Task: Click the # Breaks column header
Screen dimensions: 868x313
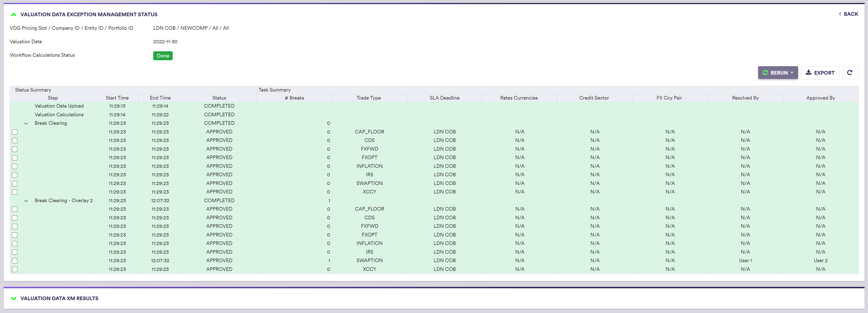Action: [294, 98]
